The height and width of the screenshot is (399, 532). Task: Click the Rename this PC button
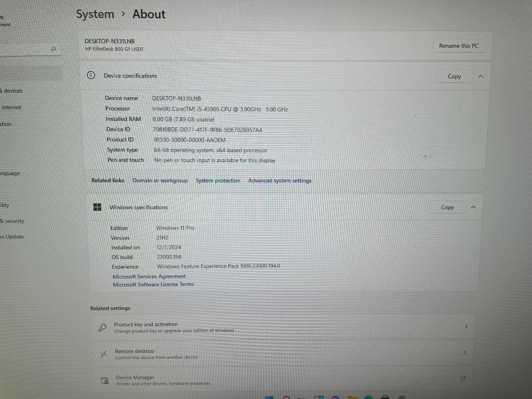(459, 46)
